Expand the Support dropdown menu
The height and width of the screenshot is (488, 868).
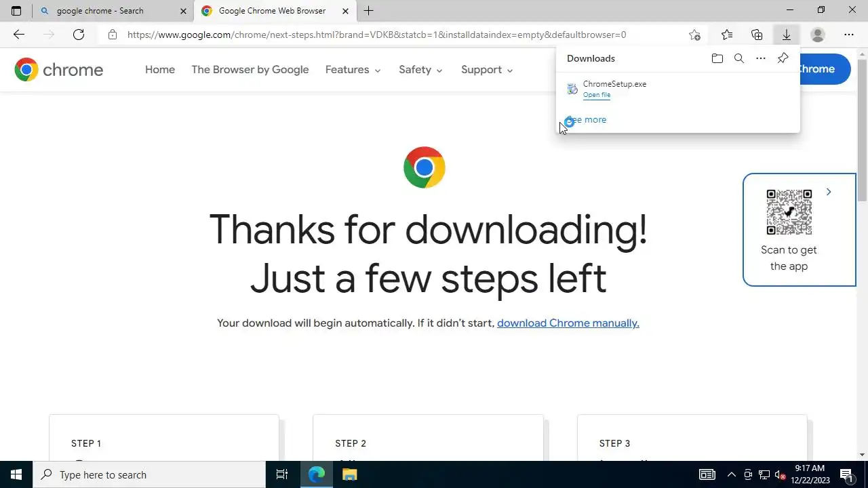coord(487,70)
